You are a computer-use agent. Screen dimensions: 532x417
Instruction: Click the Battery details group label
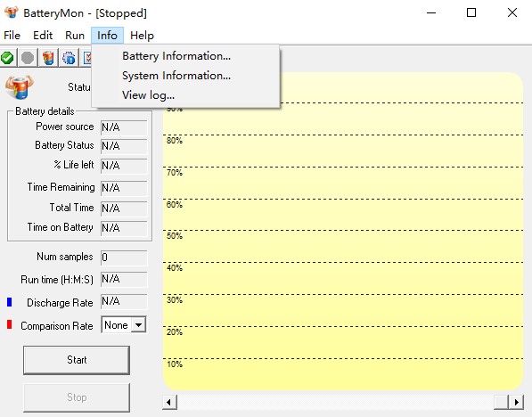[x=45, y=111]
